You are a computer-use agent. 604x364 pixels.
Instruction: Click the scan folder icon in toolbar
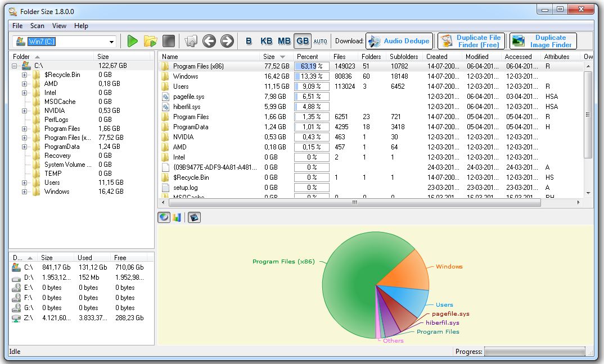(150, 41)
